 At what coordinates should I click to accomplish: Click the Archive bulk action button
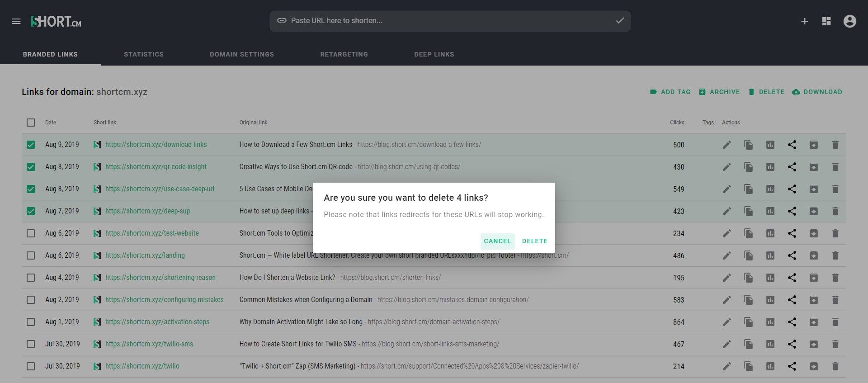(719, 92)
